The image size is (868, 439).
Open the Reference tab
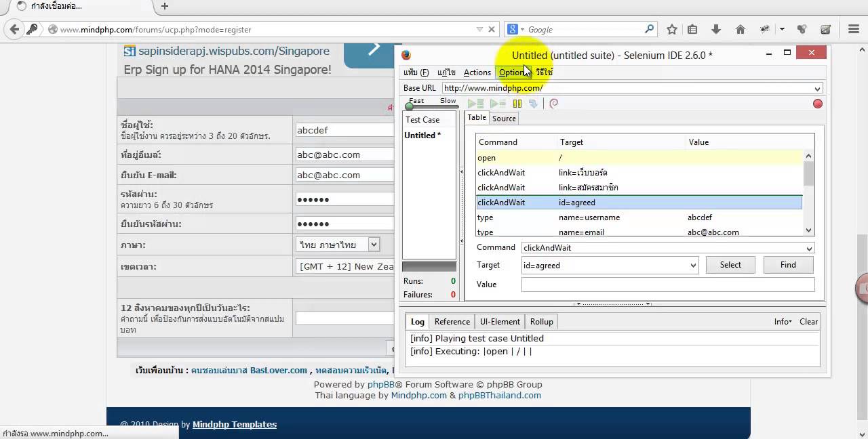pyautogui.click(x=452, y=322)
